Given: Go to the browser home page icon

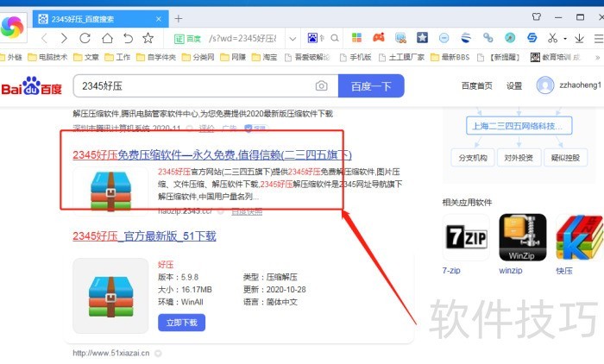Looking at the screenshot, I should [x=108, y=38].
